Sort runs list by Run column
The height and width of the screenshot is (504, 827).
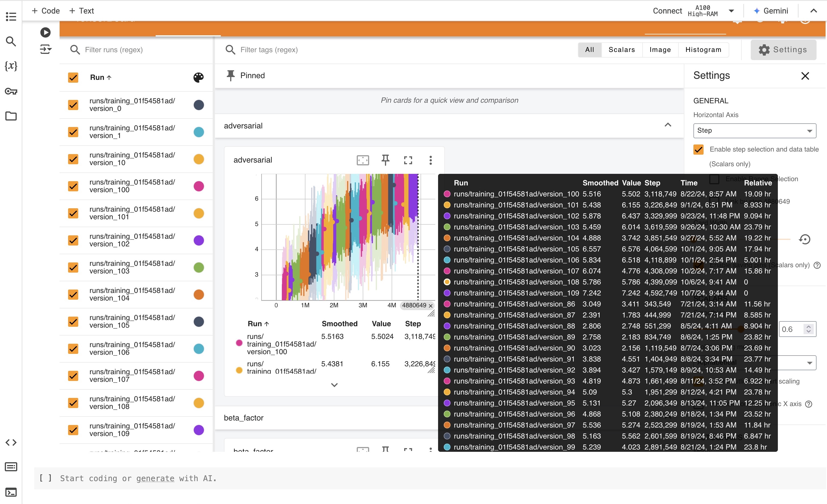pyautogui.click(x=100, y=77)
